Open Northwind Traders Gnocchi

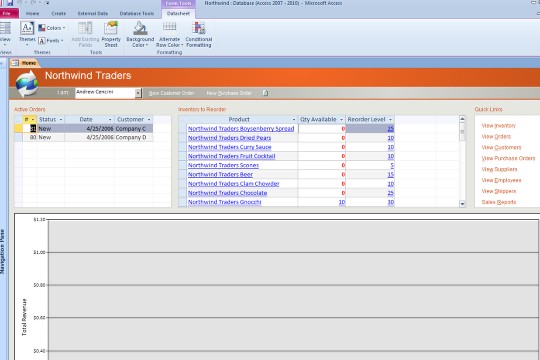tap(225, 202)
